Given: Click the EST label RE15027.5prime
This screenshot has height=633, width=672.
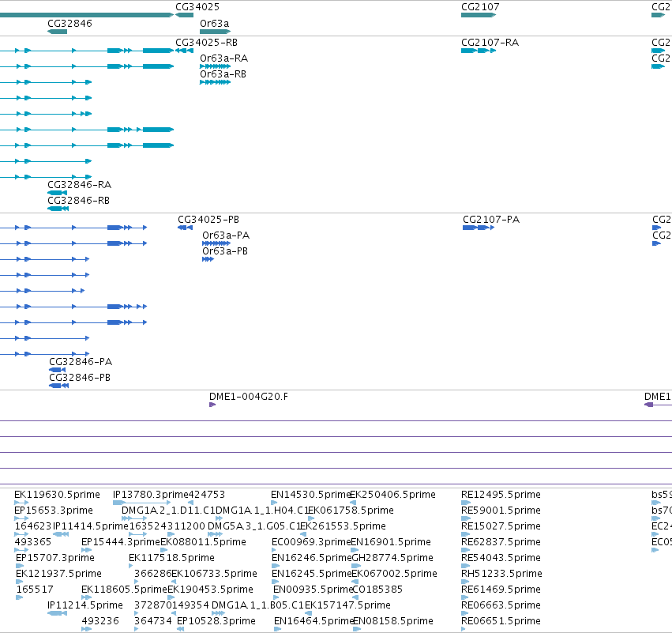Looking at the screenshot, I should (501, 526).
